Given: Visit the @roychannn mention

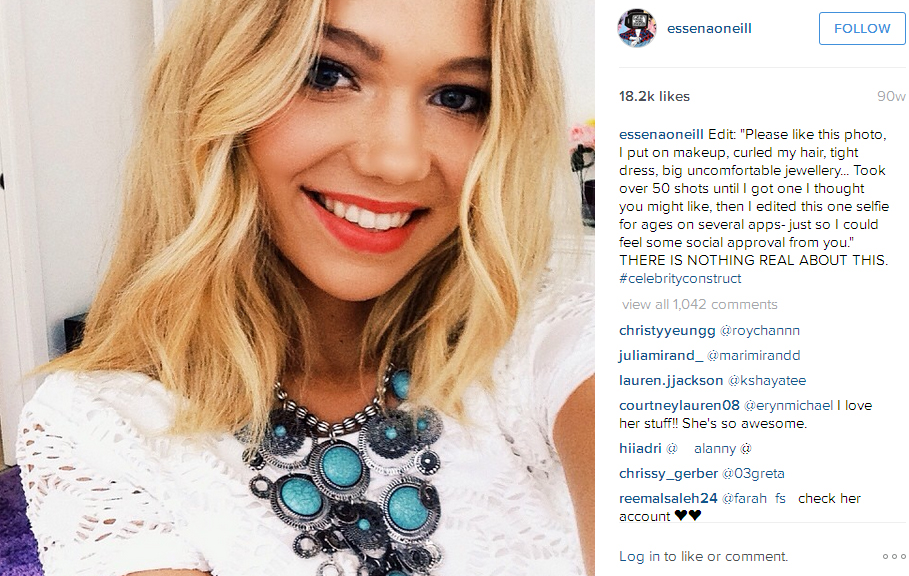Looking at the screenshot, I should click(x=759, y=330).
